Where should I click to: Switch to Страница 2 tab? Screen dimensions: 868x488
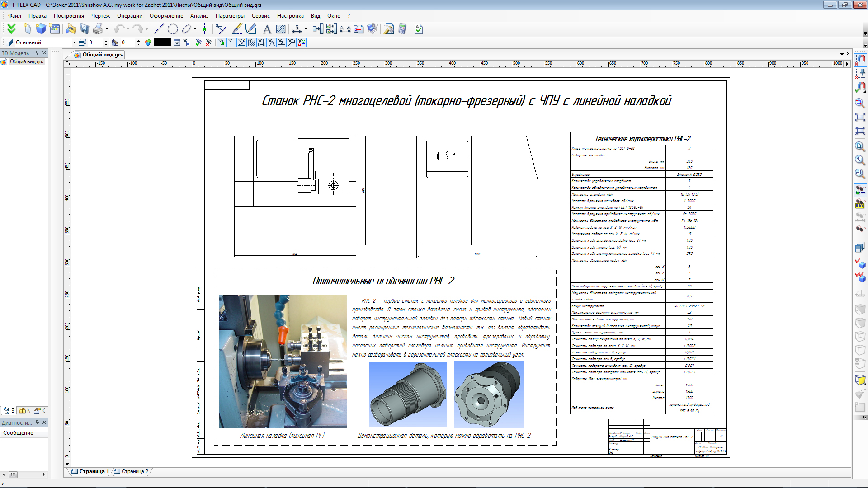pyautogui.click(x=134, y=471)
